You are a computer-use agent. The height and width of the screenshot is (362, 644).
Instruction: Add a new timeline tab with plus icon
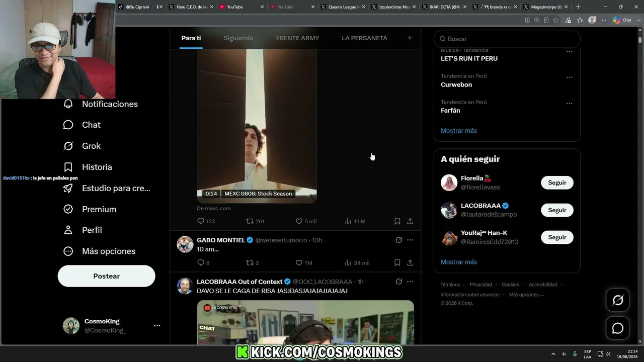[410, 38]
